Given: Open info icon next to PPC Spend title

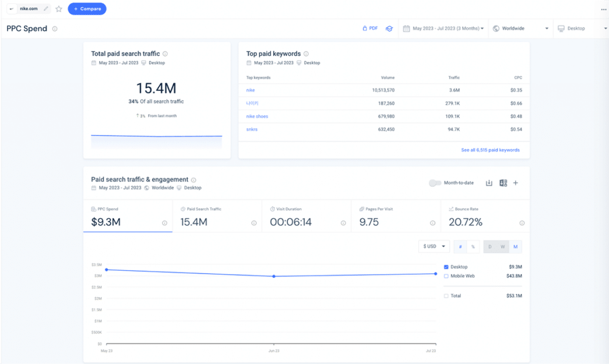Looking at the screenshot, I should pyautogui.click(x=55, y=29).
